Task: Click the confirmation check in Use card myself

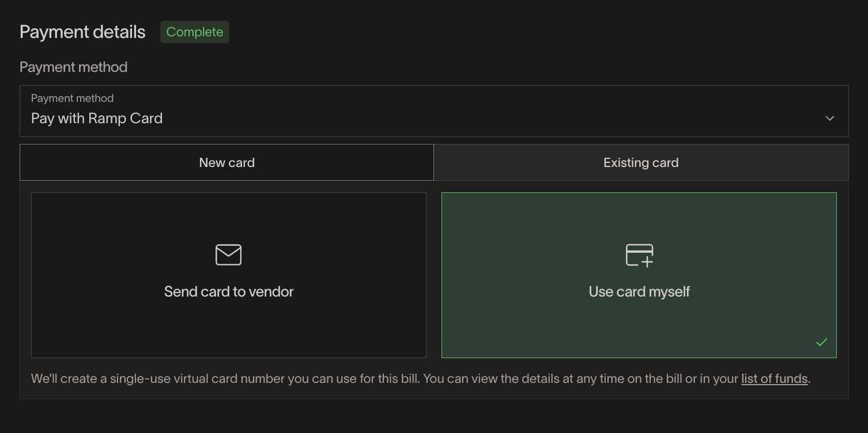Action: click(x=822, y=342)
